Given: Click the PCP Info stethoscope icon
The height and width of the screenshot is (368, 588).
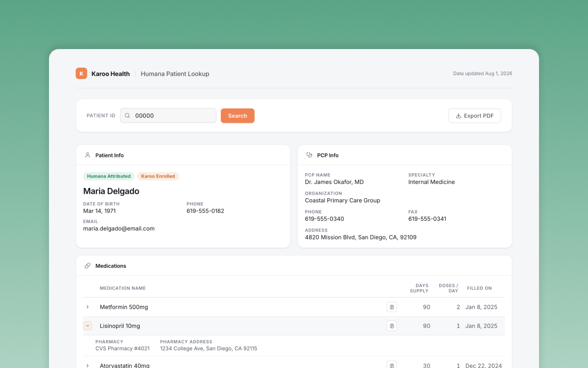Looking at the screenshot, I should pos(309,155).
